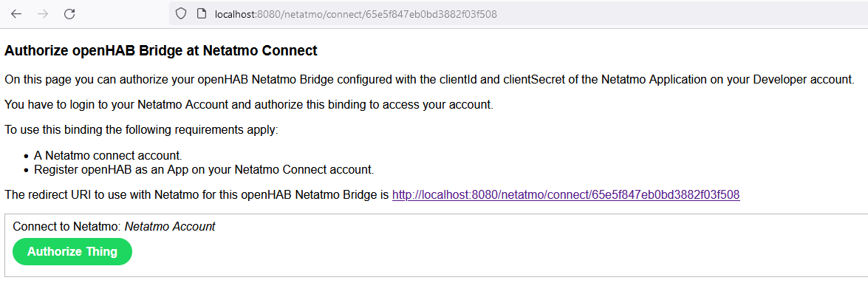Viewport: 868px width, 286px height.
Task: Click paragraph mentioning clientId and clientSecret
Action: tap(430, 79)
